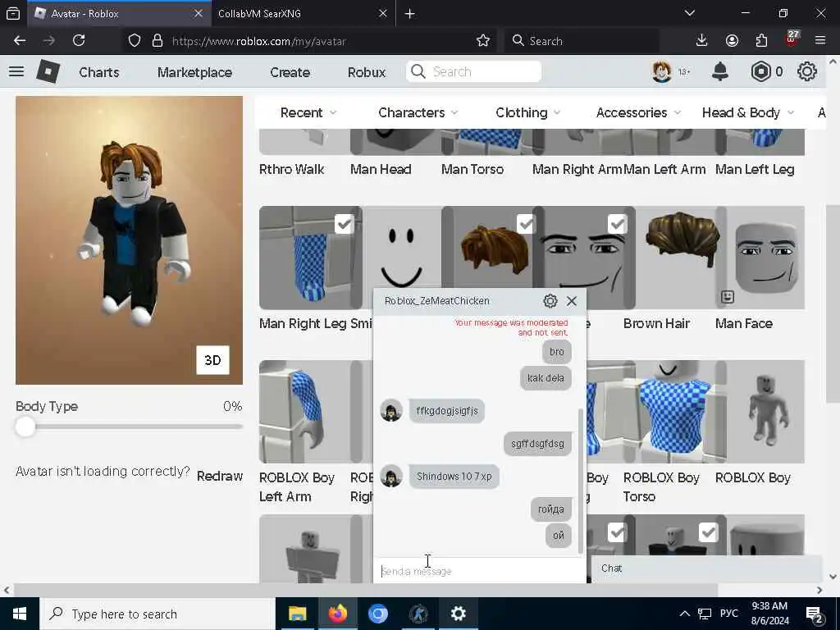Open the Chat bar at bottom
The height and width of the screenshot is (630, 840).
706,568
